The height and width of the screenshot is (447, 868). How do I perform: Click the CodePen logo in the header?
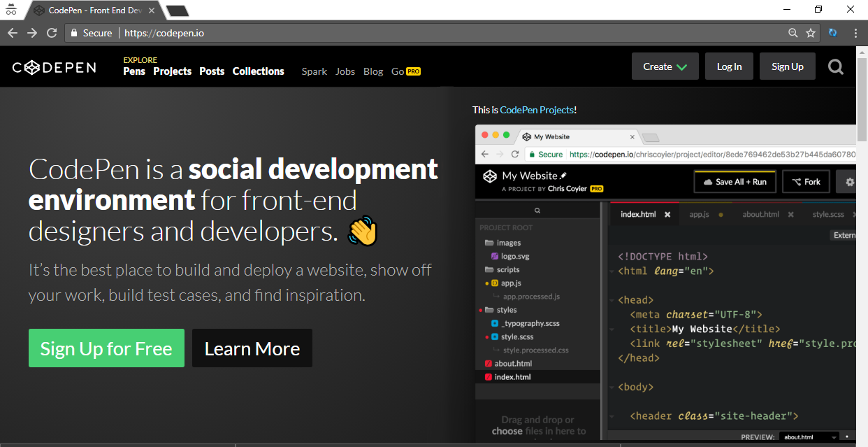[54, 67]
